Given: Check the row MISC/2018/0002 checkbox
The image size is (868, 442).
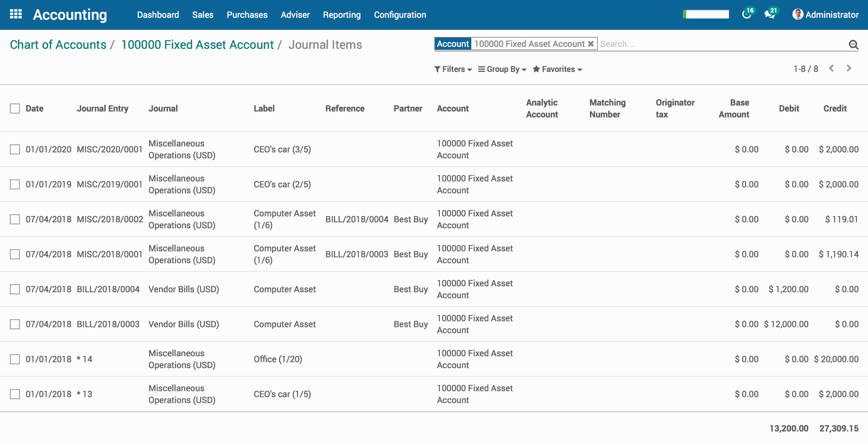Looking at the screenshot, I should tap(15, 219).
